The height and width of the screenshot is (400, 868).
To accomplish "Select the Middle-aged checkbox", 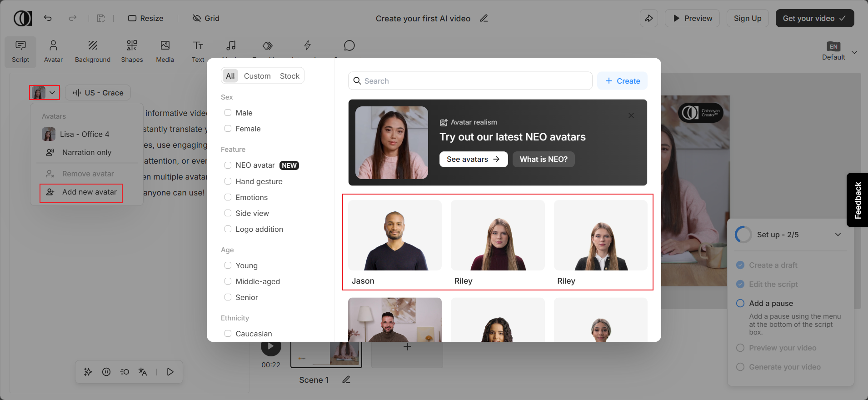I will coord(228,281).
